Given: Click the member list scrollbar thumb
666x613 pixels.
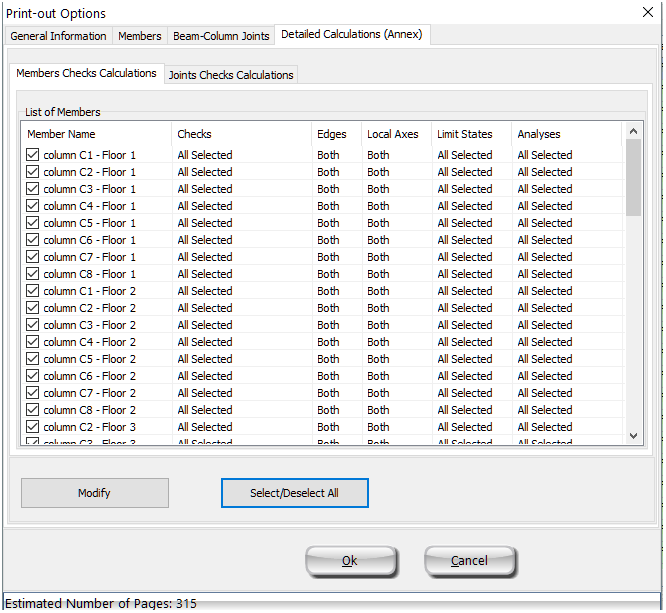Looking at the screenshot, I should click(633, 177).
